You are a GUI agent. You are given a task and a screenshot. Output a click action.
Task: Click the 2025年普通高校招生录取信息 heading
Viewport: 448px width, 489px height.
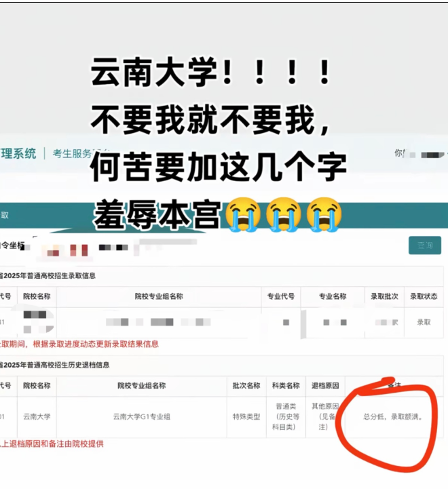(x=50, y=275)
